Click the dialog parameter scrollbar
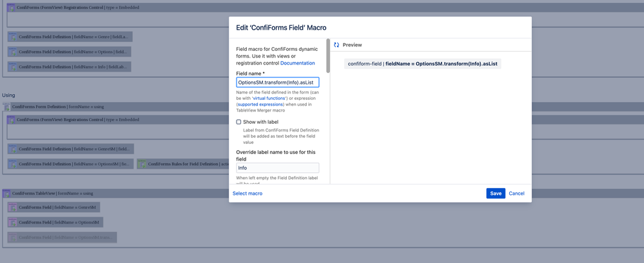The image size is (644, 263). [327, 55]
